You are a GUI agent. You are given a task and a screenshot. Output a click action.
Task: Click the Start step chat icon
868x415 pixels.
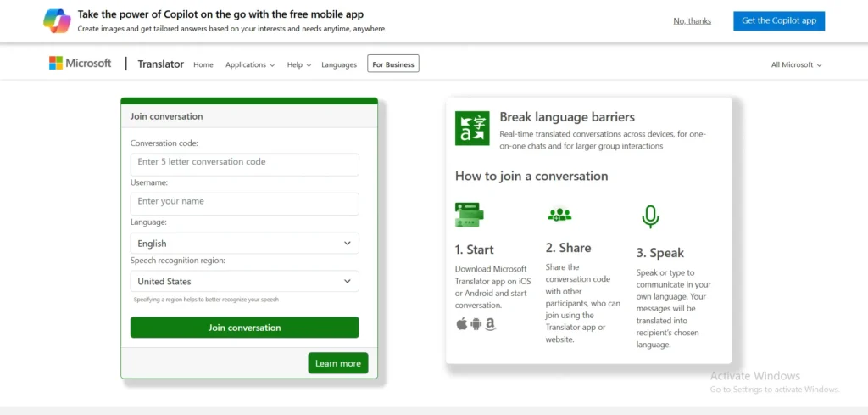470,215
